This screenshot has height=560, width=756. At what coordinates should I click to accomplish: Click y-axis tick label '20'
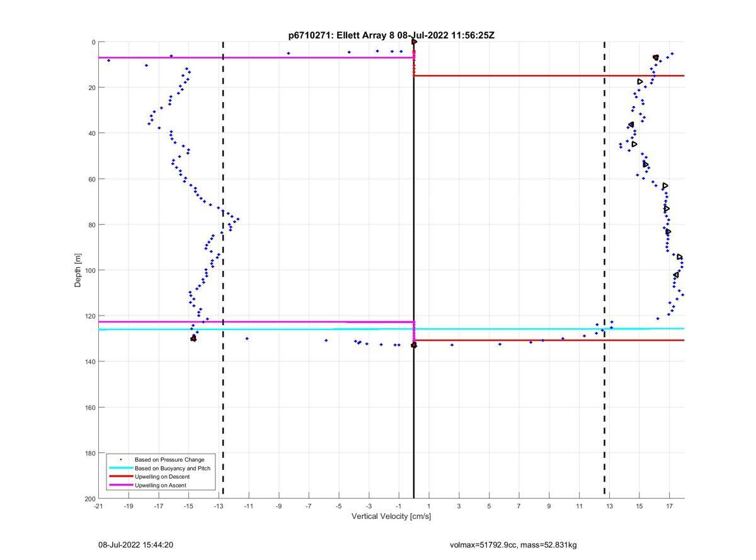click(91, 88)
